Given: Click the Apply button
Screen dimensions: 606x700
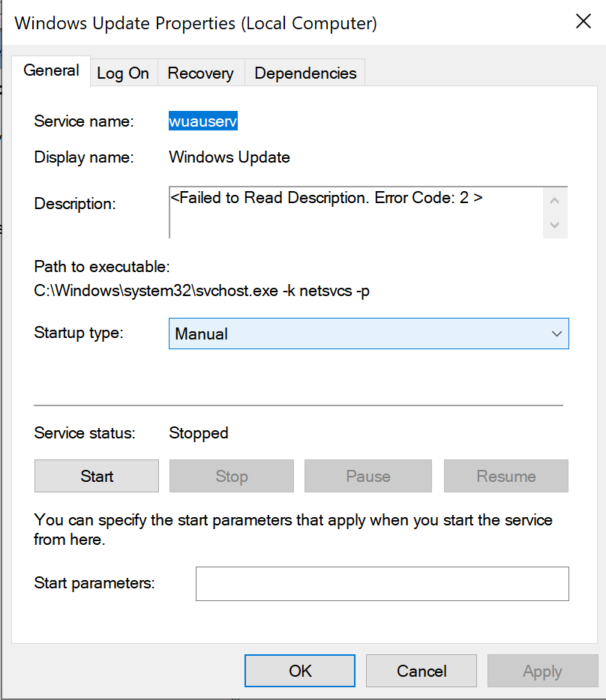Looking at the screenshot, I should [542, 671].
